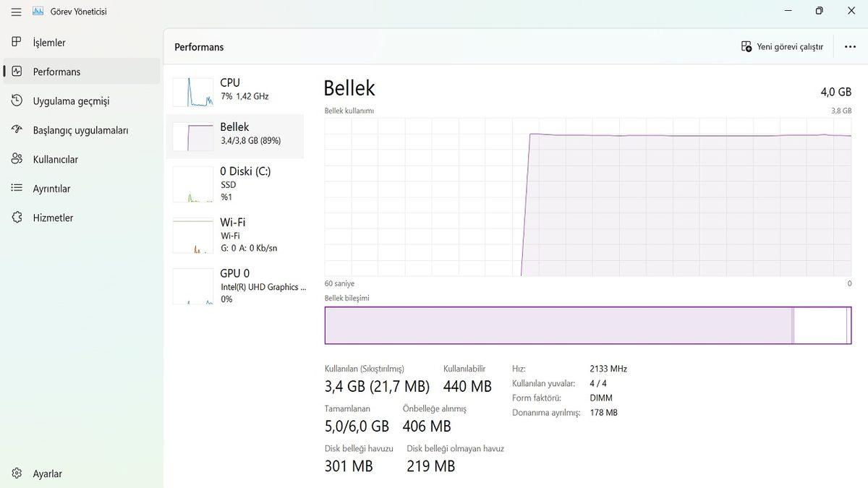Open the Hizmetler services icon
Image resolution: width=868 pixels, height=488 pixels.
click(x=17, y=218)
